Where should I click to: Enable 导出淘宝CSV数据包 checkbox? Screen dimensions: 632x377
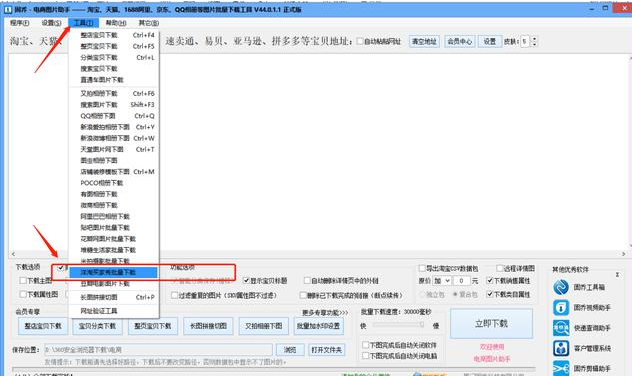(422, 268)
